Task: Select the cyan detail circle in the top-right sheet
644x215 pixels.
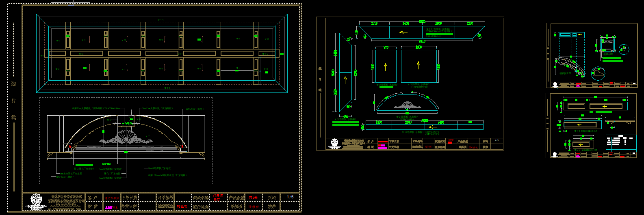Action: pyautogui.click(x=624, y=49)
